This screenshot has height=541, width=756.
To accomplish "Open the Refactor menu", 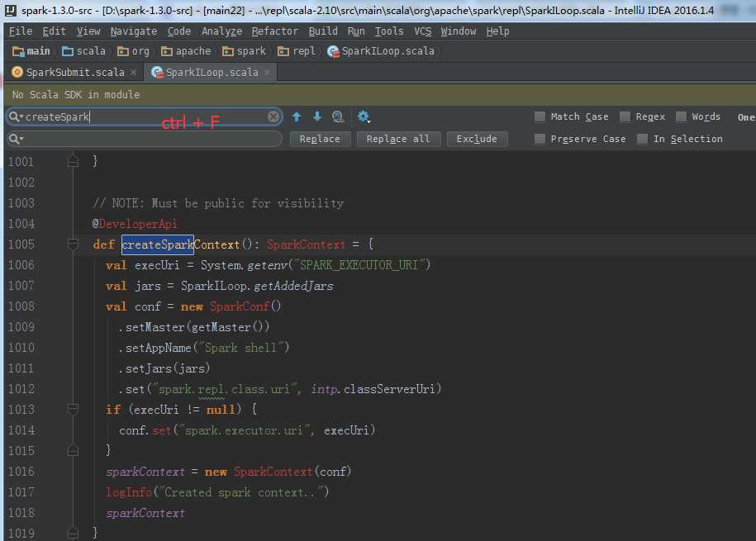I will (x=275, y=31).
